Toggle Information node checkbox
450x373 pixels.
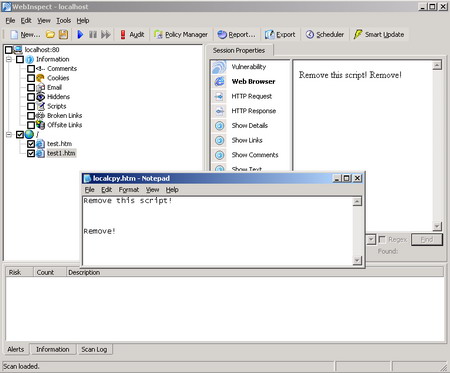[20, 59]
